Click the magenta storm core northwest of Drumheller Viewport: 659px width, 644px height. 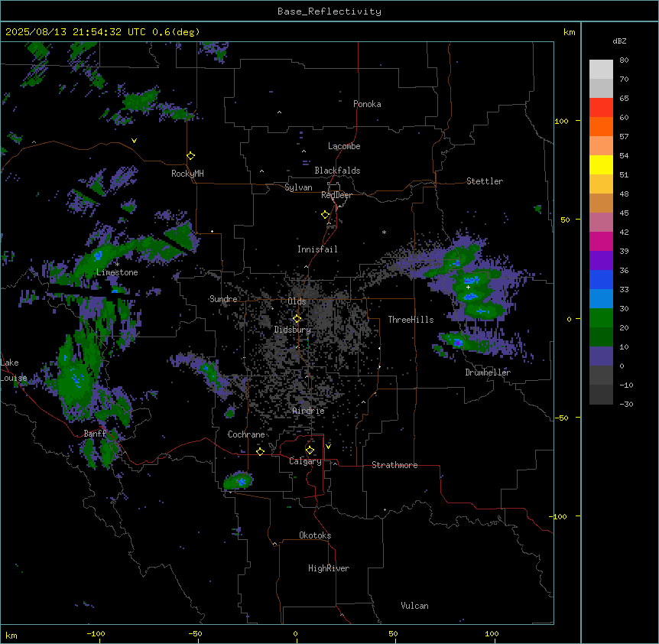click(x=458, y=343)
